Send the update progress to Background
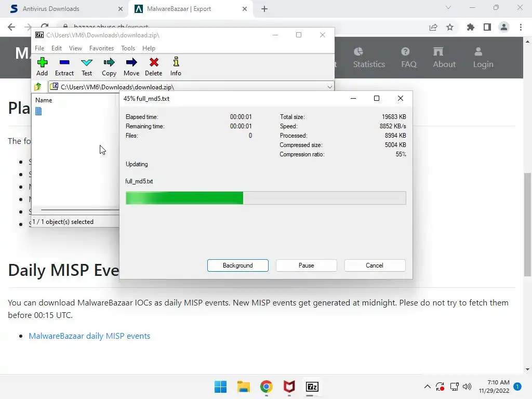532x399 pixels. [x=238, y=265]
